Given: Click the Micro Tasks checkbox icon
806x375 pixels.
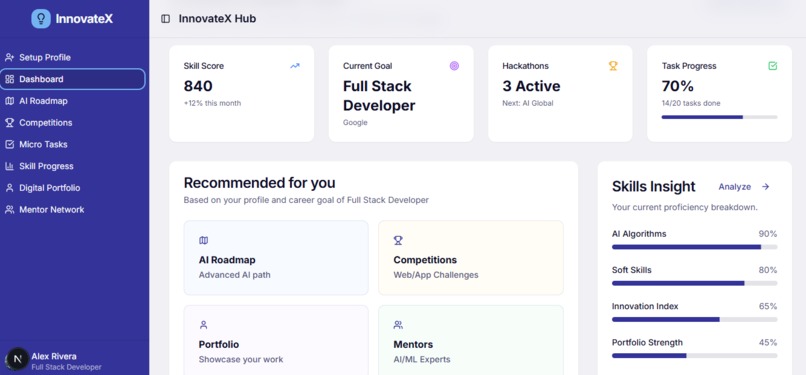Looking at the screenshot, I should [9, 144].
